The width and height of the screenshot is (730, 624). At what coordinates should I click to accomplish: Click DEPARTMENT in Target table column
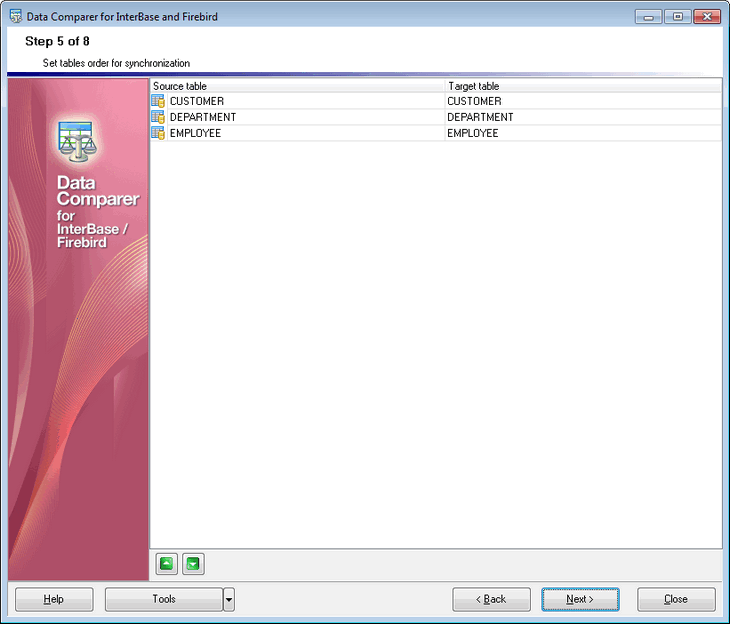(x=480, y=117)
